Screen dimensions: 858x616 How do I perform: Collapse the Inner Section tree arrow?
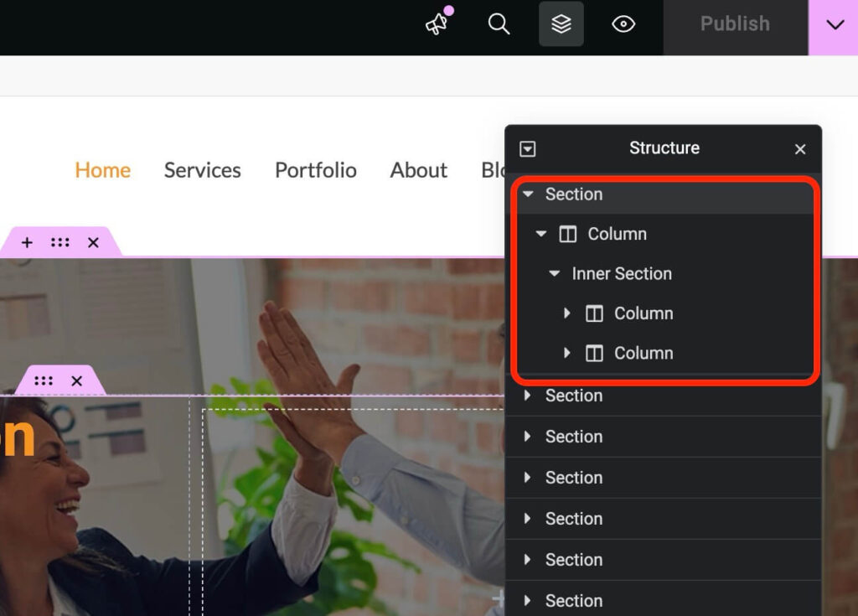(x=554, y=273)
